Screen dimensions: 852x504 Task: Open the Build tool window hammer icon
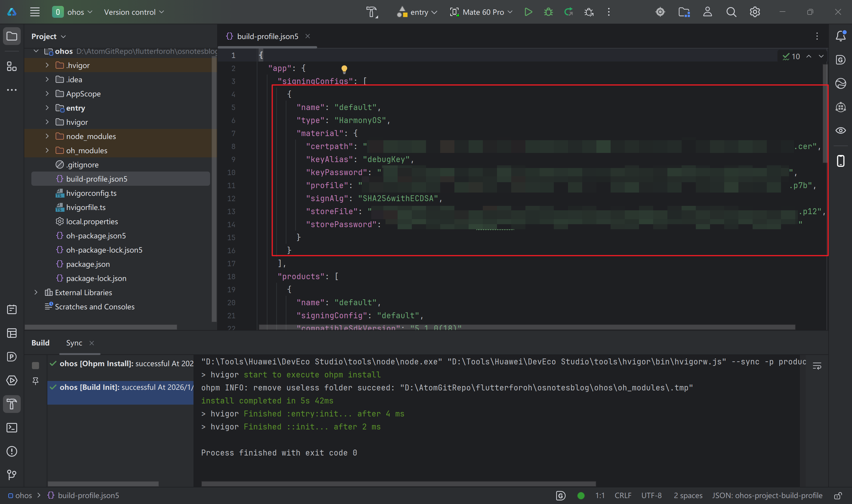[12, 404]
